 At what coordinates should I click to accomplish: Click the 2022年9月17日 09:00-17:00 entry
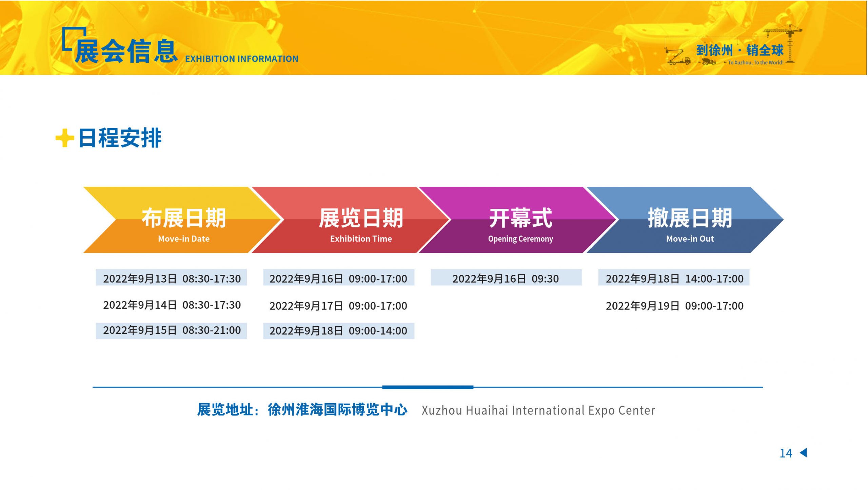(338, 306)
